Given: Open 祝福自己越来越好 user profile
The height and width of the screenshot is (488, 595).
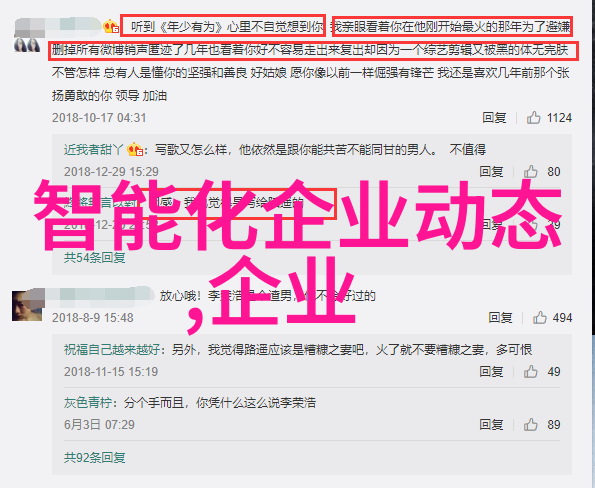Looking at the screenshot, I should point(112,349).
